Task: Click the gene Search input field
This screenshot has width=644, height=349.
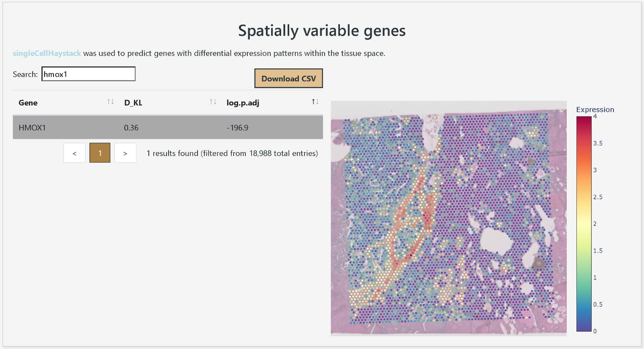Action: point(88,74)
